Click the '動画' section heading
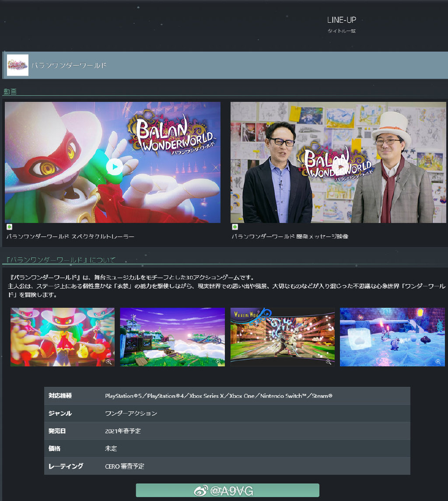 pyautogui.click(x=10, y=91)
